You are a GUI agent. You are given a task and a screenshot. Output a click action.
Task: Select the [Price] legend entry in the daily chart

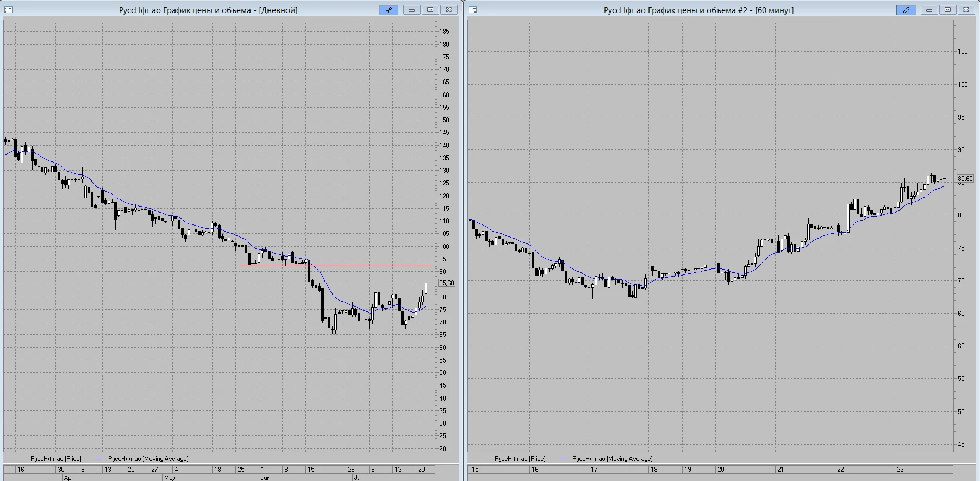(49, 459)
